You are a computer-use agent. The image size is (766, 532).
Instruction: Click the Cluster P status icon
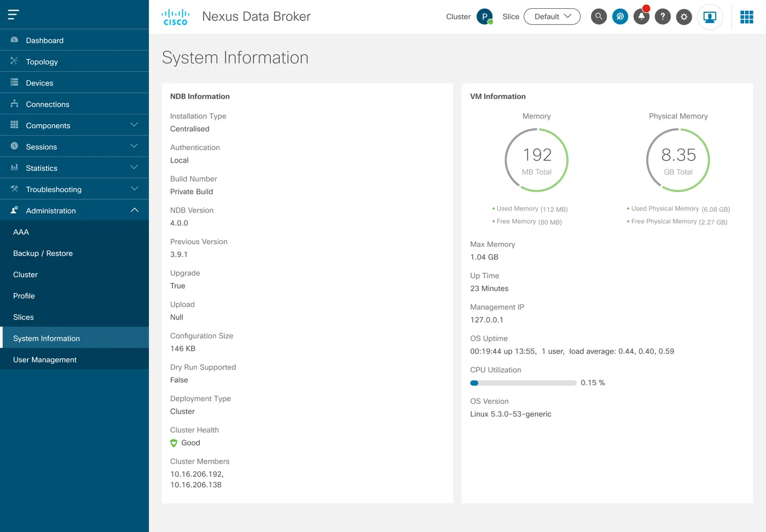(485, 16)
